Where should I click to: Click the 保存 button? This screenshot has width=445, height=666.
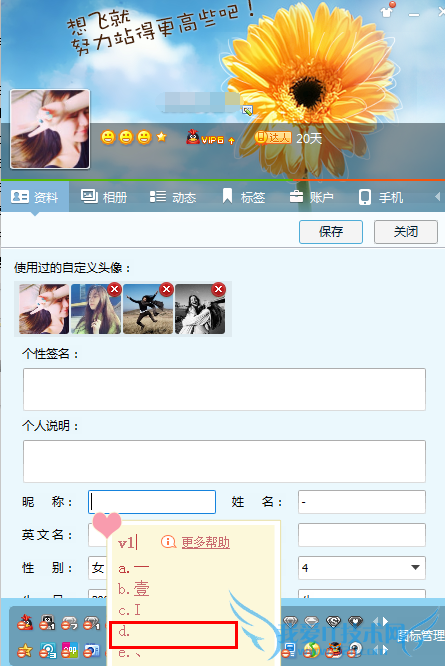point(331,232)
